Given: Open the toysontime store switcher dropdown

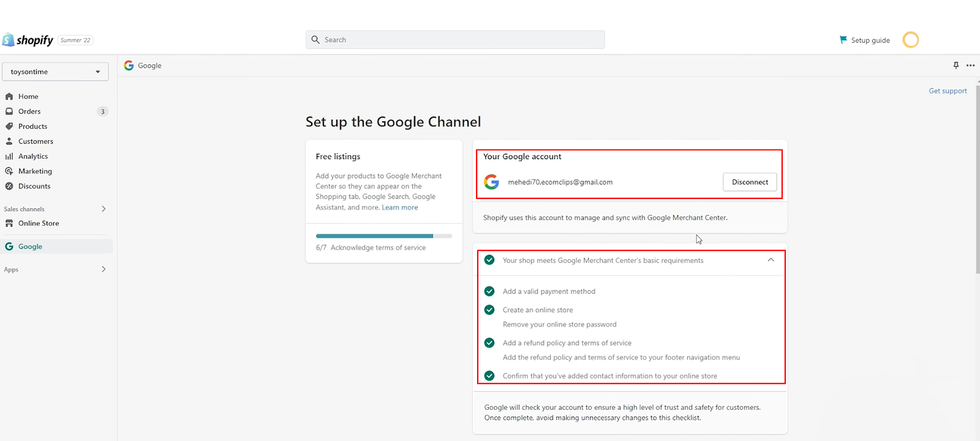Looking at the screenshot, I should coord(55,72).
